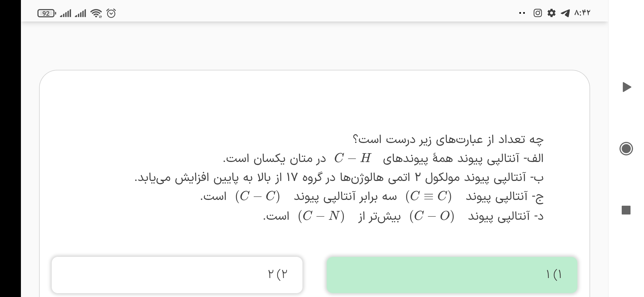The image size is (644, 297).
Task: Tap the status bar clock reading ۸:۴۲
Action: pos(582,13)
